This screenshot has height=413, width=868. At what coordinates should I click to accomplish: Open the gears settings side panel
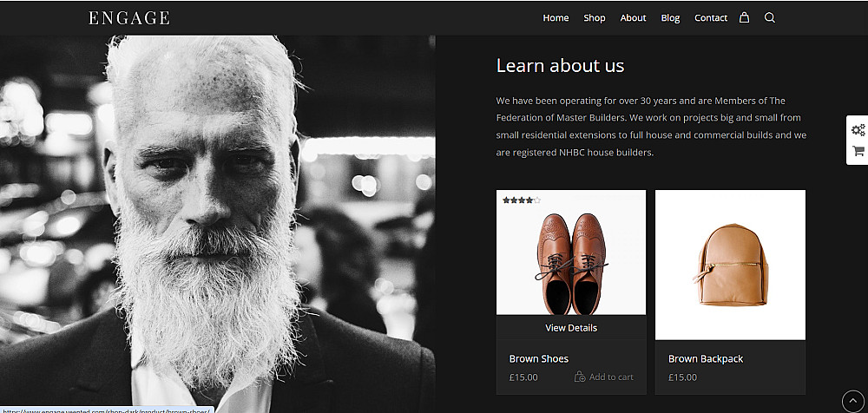(x=858, y=129)
